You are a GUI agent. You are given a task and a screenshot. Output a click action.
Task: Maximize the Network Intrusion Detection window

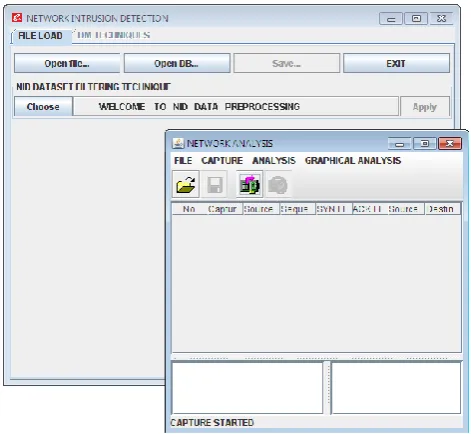pyautogui.click(x=416, y=19)
